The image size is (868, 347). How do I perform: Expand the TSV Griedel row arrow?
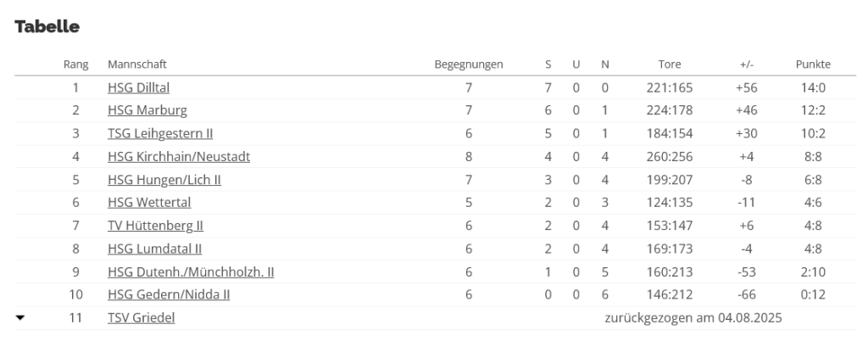[19, 318]
